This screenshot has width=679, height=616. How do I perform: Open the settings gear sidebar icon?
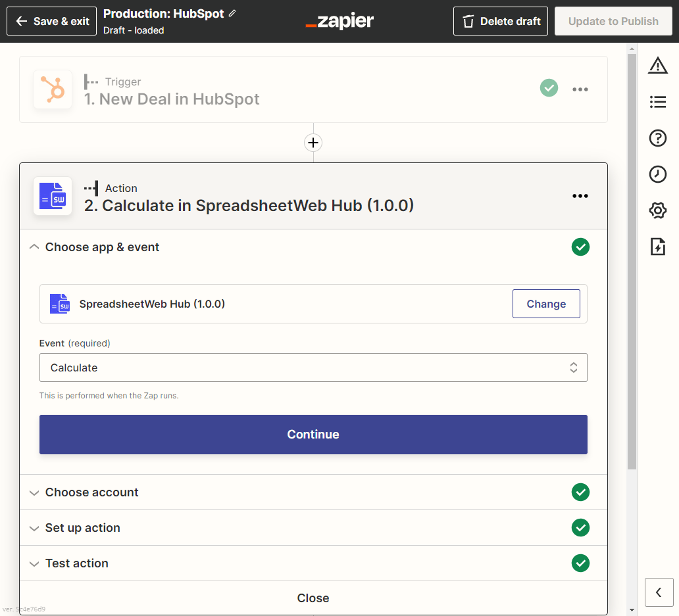tap(657, 210)
